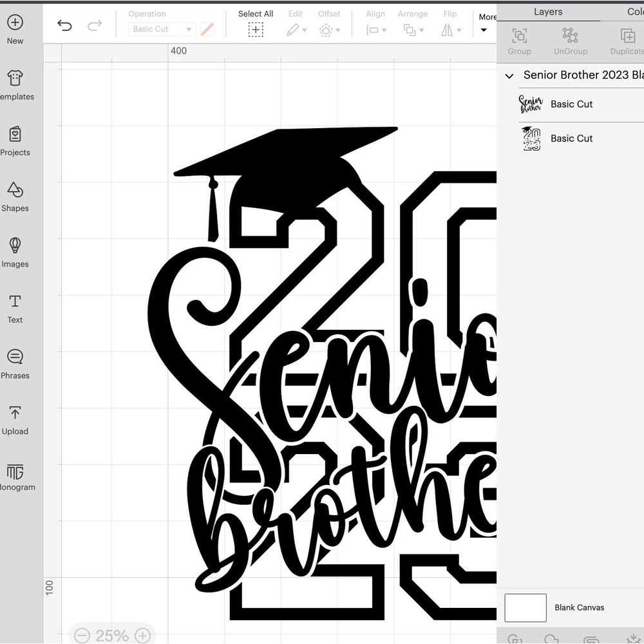Select the Text tool

(15, 301)
